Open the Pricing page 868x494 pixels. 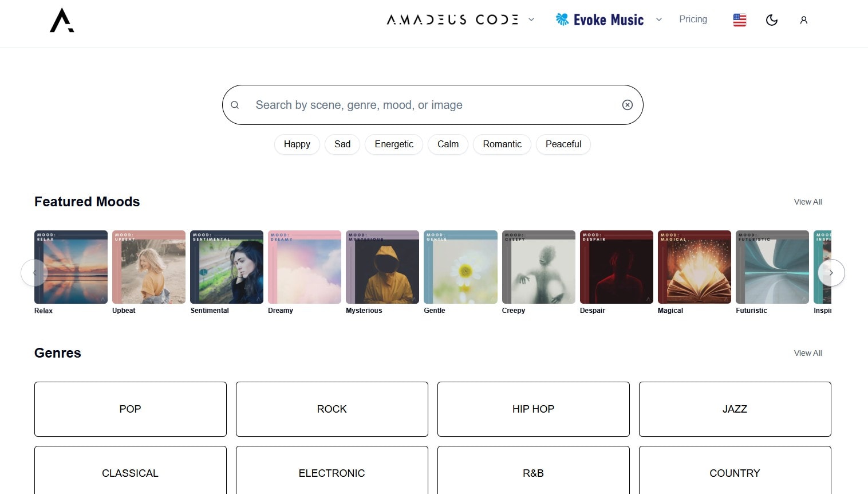(693, 19)
